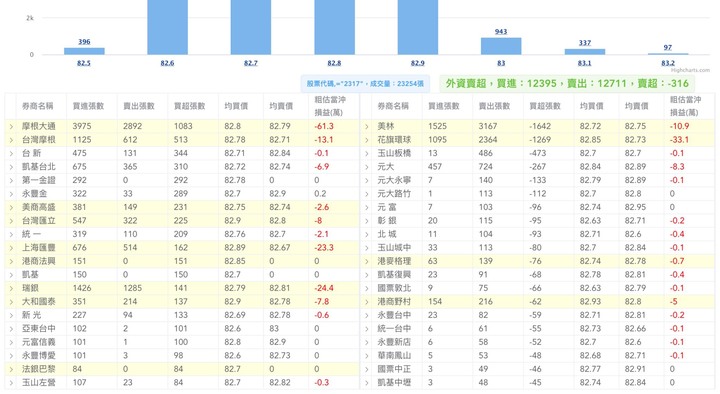Sort left table by 買進張數 header
720x394 pixels.
click(88, 106)
